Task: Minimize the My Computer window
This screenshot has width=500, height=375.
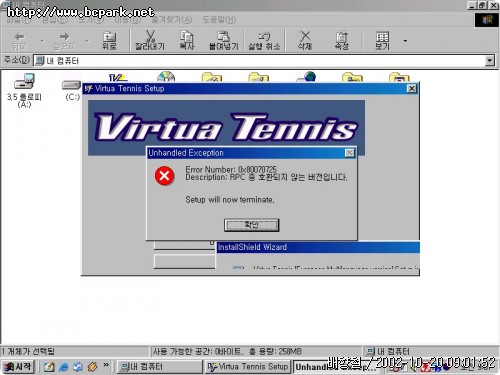Action: point(473,5)
